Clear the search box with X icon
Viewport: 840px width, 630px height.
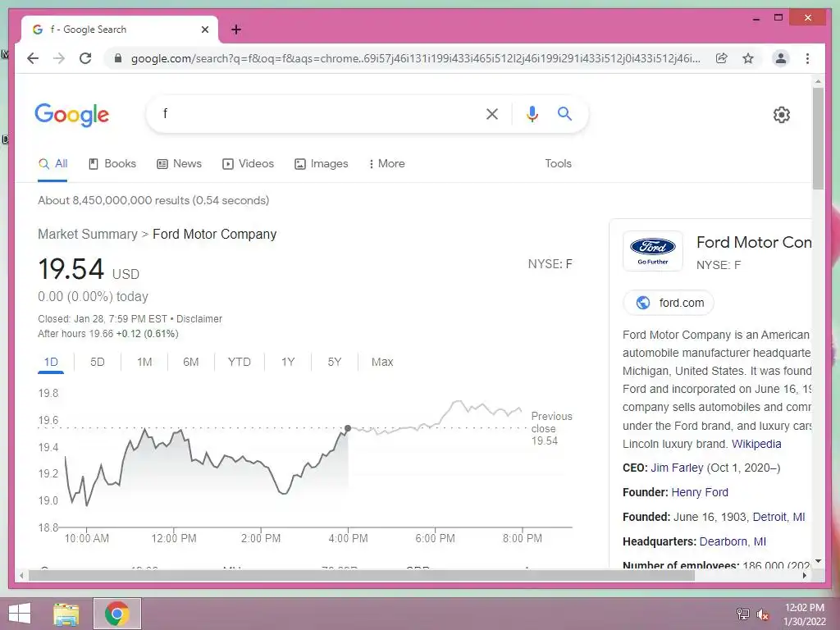click(x=492, y=113)
